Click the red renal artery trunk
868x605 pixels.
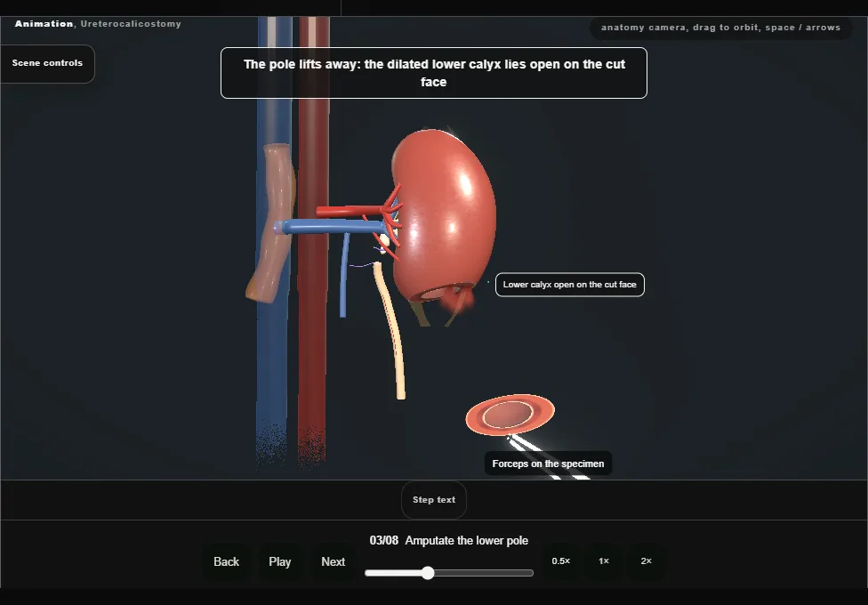[350, 211]
